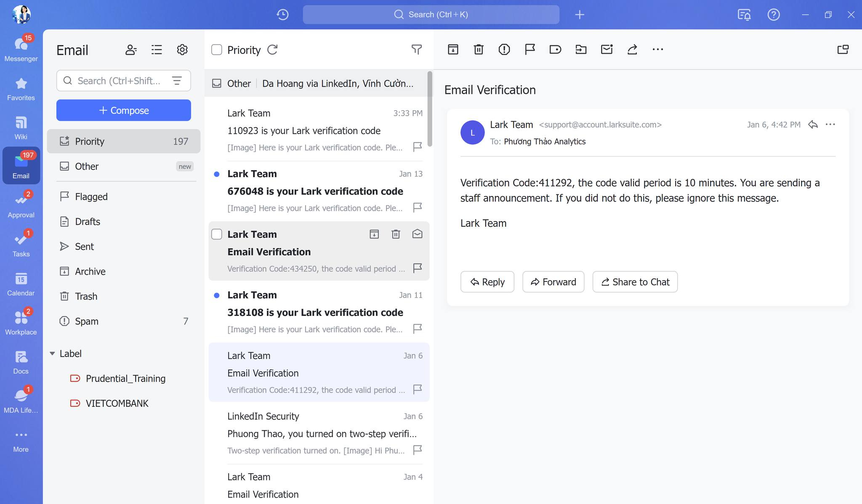Open email in separate window icon

843,49
